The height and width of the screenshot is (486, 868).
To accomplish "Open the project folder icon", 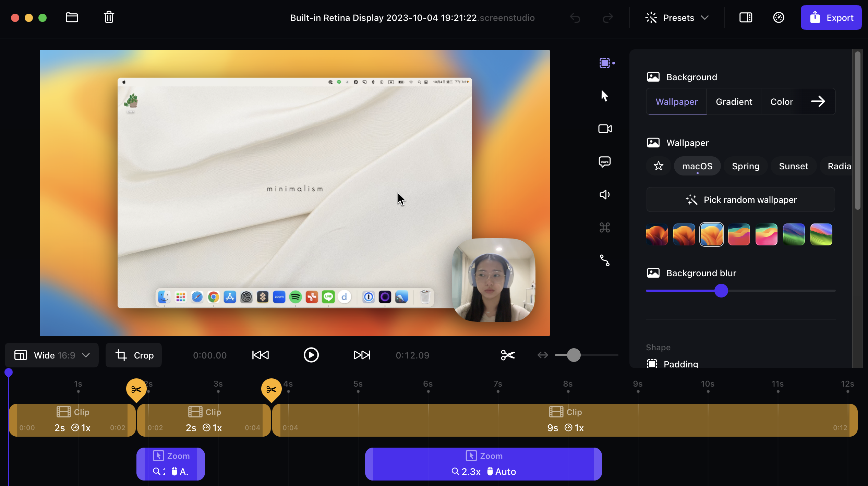I will [x=72, y=17].
